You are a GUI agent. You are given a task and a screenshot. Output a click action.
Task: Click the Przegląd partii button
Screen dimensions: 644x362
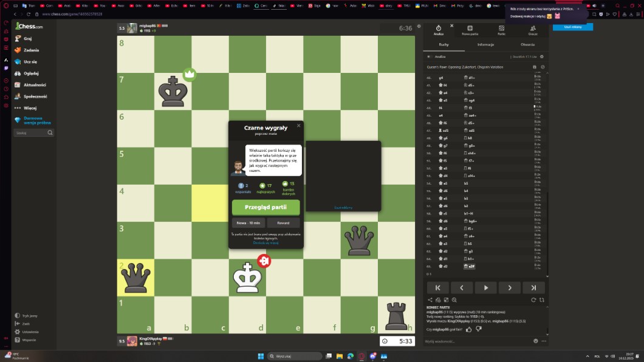click(265, 207)
